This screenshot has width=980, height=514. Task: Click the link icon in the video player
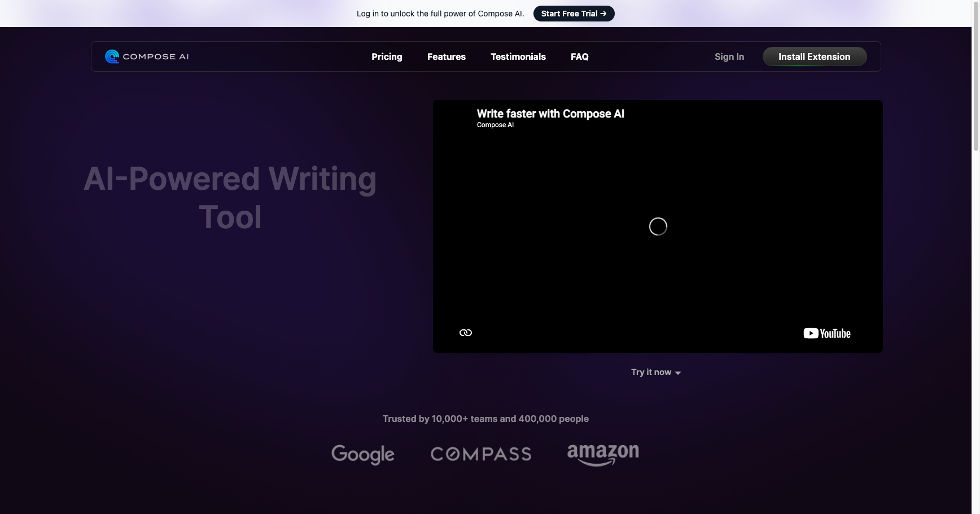(465, 333)
